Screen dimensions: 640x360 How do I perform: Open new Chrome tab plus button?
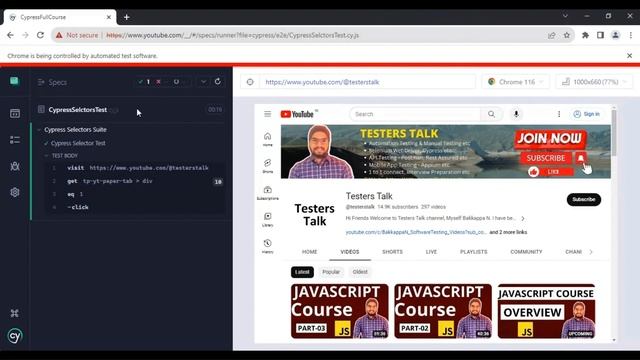pyautogui.click(x=127, y=17)
